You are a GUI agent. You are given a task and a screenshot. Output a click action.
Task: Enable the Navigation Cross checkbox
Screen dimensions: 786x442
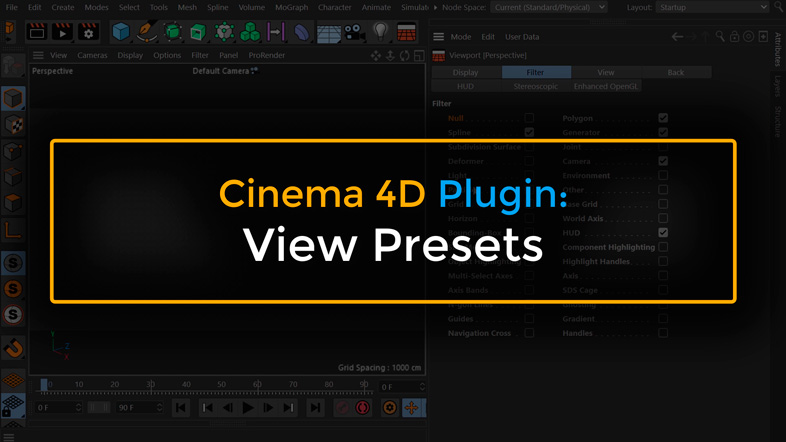pos(529,333)
